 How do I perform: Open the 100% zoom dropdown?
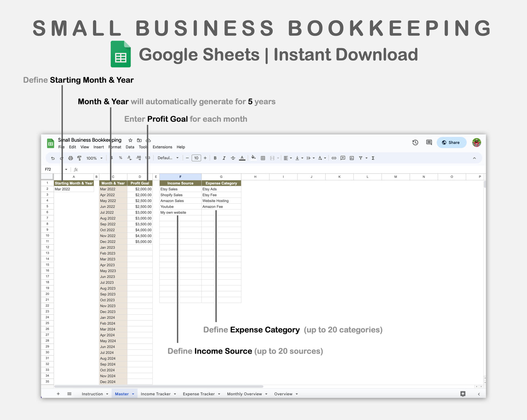94,158
